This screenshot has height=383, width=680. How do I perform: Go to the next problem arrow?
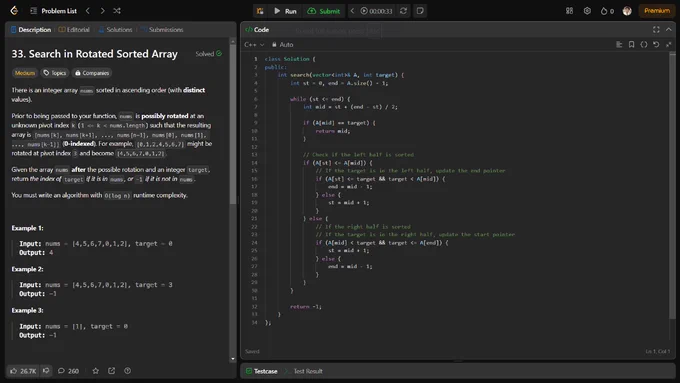click(x=102, y=11)
